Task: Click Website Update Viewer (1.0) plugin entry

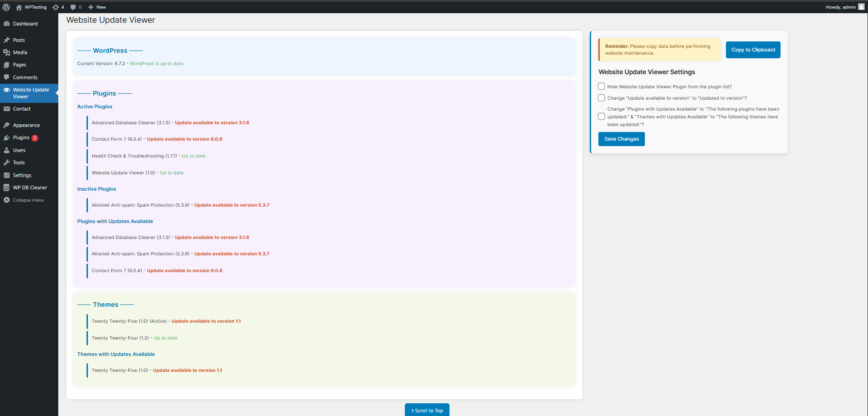Action: coord(138,173)
